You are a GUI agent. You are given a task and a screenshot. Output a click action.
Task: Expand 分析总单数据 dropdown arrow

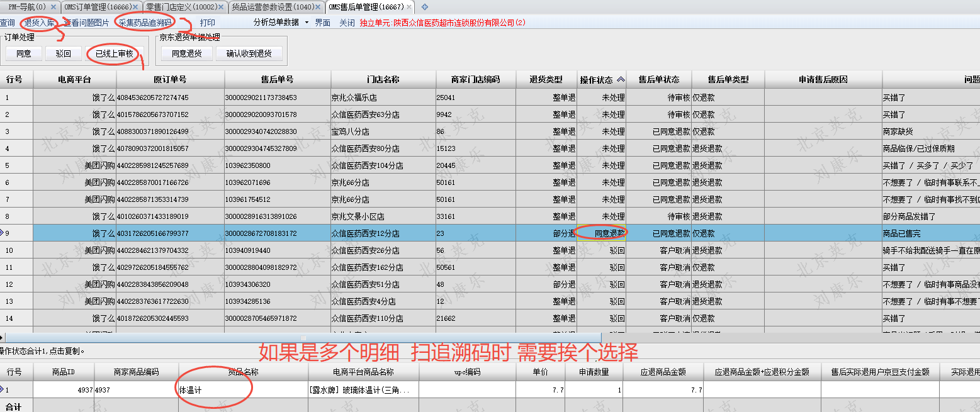tap(307, 23)
